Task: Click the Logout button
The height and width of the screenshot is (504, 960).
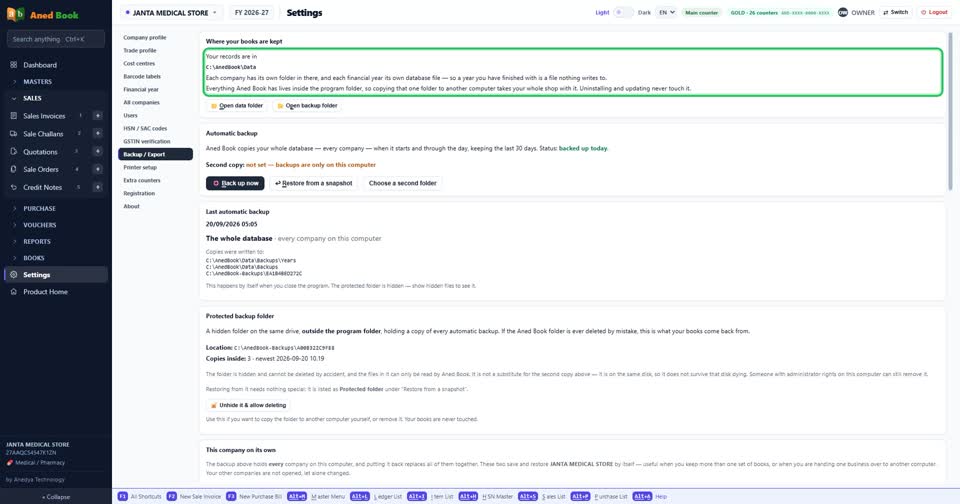Action: 934,12
